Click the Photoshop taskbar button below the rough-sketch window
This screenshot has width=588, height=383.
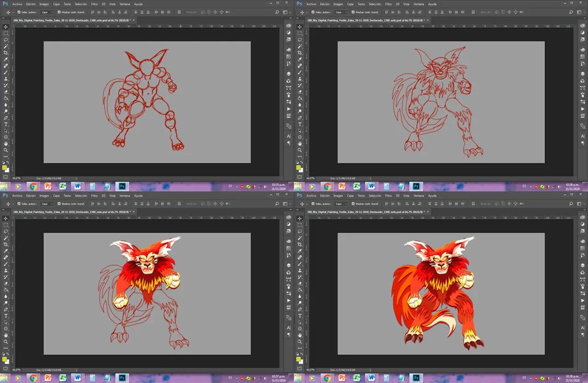pyautogui.click(x=123, y=187)
